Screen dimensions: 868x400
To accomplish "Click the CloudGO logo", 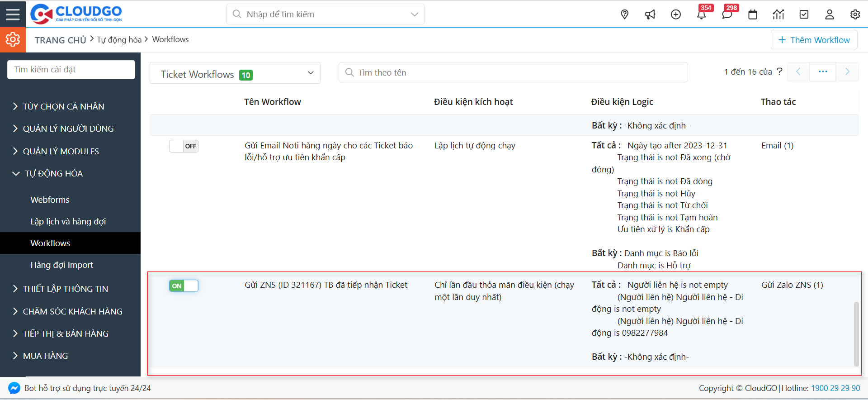I will (76, 14).
